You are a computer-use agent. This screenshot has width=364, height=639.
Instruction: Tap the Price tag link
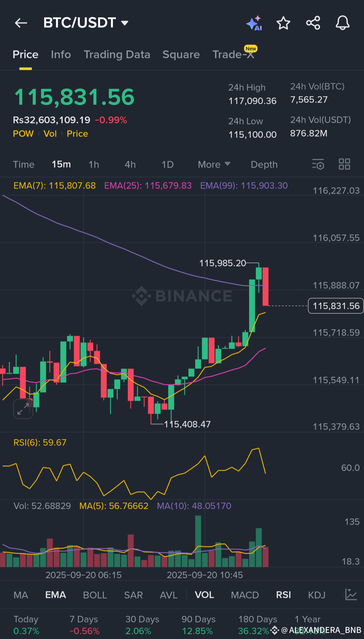[77, 134]
